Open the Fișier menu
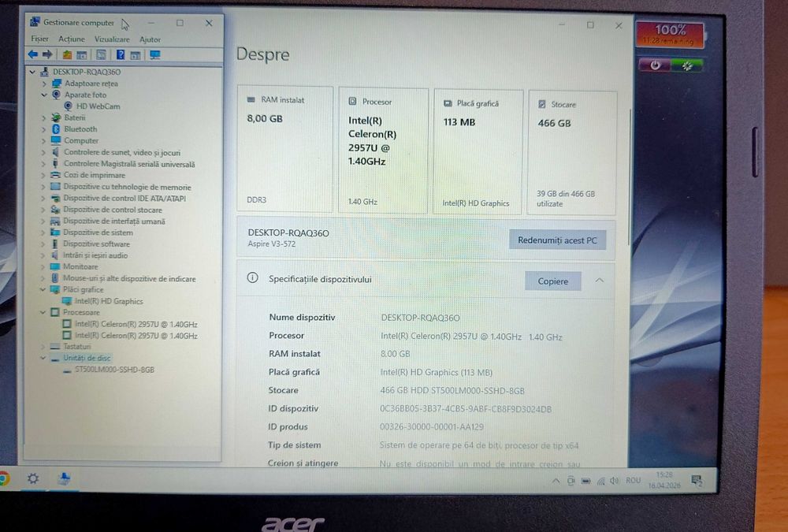 click(39, 39)
